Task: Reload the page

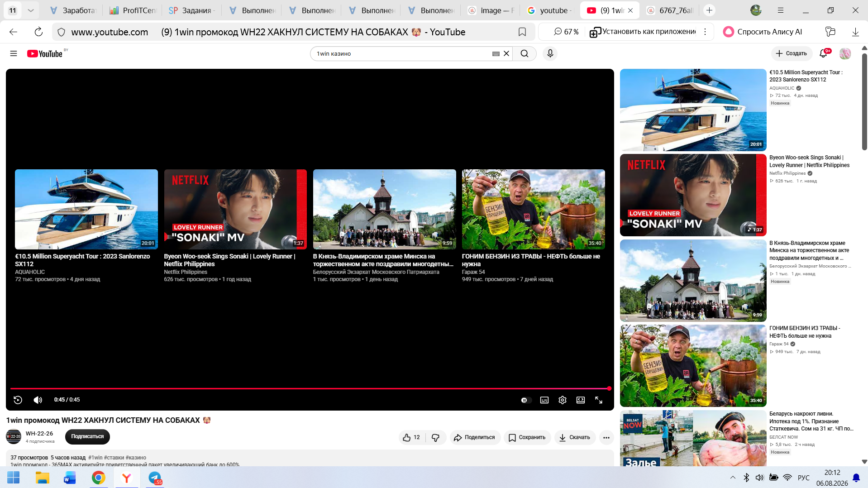Action: point(38,32)
